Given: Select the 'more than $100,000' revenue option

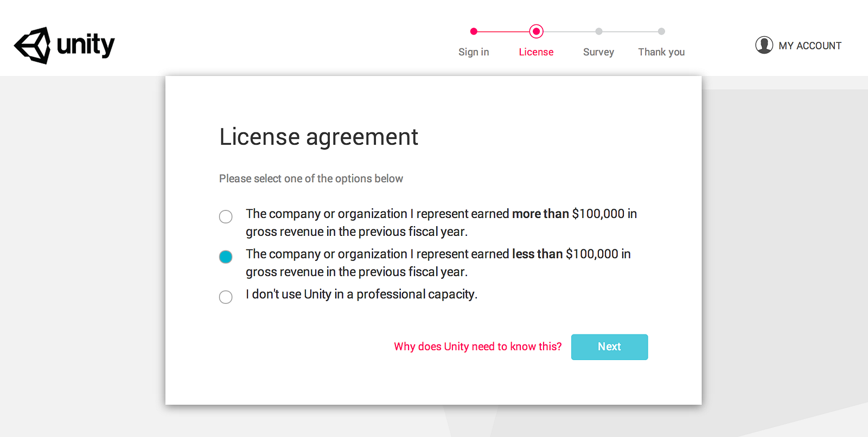Looking at the screenshot, I should [x=226, y=217].
